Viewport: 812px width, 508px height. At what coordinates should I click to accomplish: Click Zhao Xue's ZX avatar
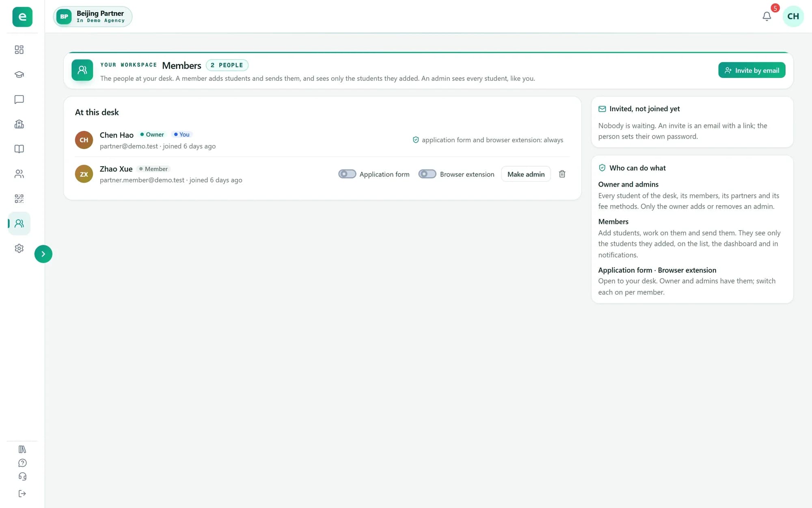coord(84,174)
